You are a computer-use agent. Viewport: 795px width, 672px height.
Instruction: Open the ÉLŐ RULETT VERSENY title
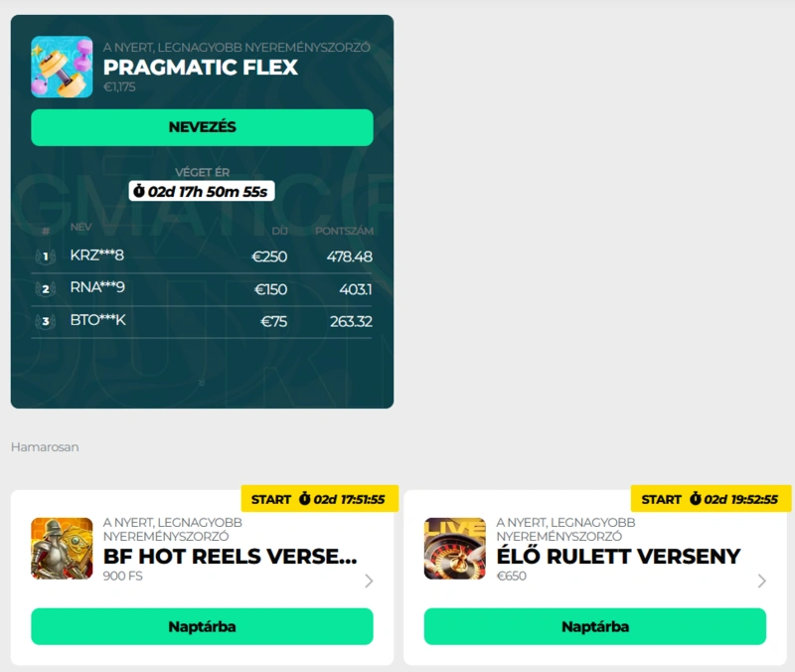[x=618, y=556]
